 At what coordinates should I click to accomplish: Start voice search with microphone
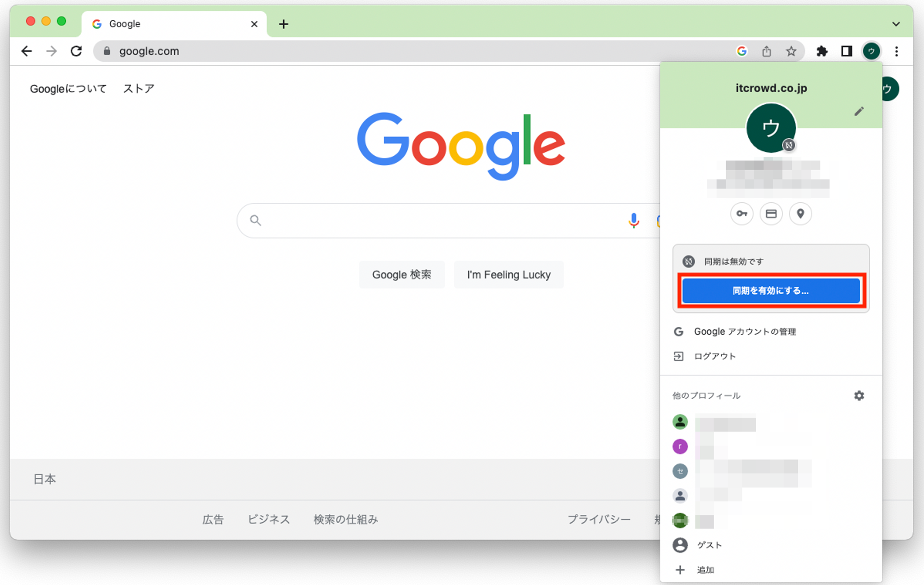[633, 221]
